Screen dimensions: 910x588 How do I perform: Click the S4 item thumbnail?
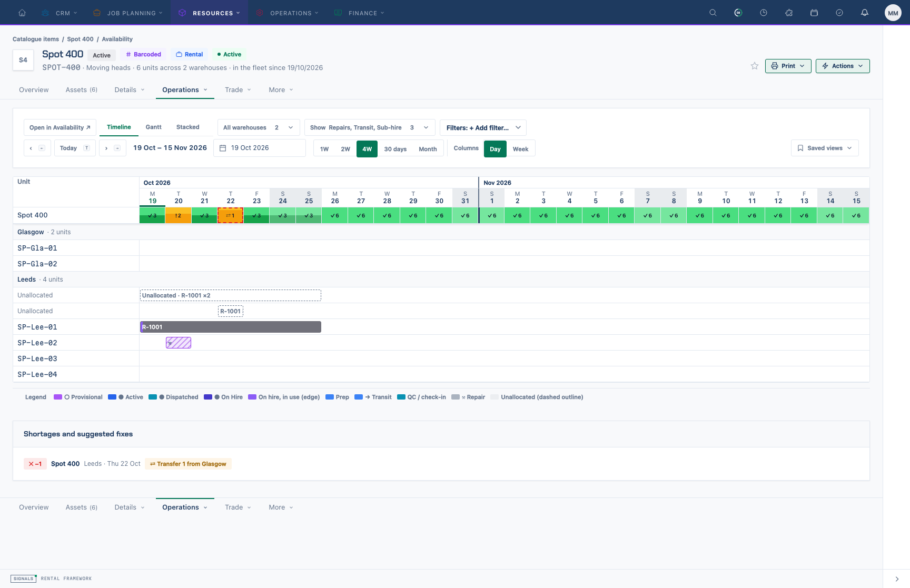pyautogui.click(x=23, y=60)
